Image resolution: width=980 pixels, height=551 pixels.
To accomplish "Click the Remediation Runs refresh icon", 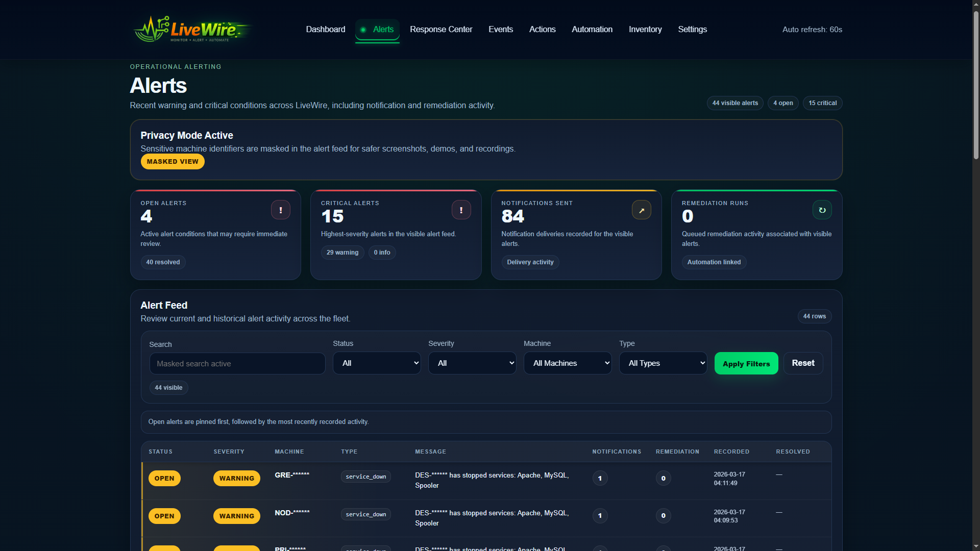I will (x=822, y=210).
